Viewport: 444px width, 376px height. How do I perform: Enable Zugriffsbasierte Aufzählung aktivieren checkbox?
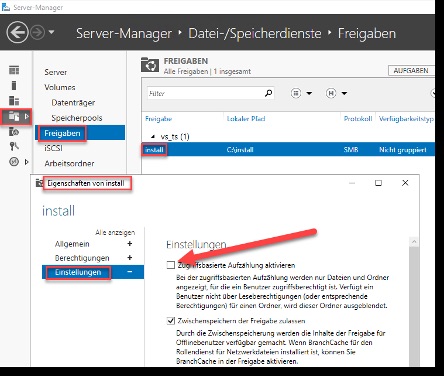pyautogui.click(x=171, y=265)
